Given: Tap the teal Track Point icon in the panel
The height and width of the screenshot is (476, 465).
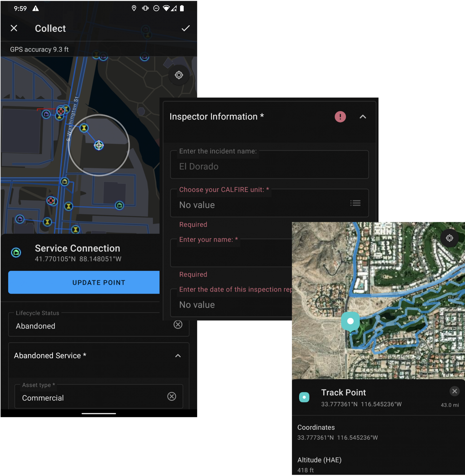Looking at the screenshot, I should pyautogui.click(x=304, y=397).
